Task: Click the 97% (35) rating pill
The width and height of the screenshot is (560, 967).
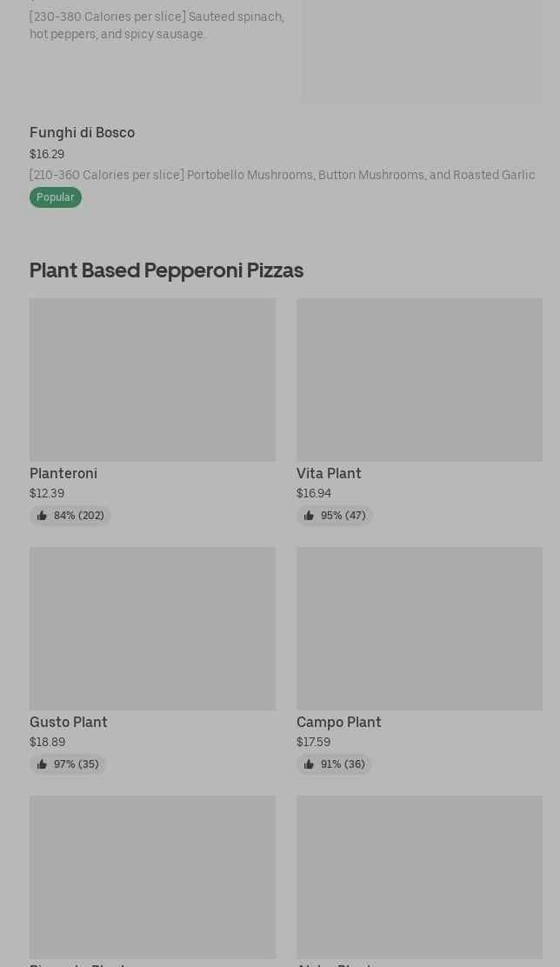Action: (x=68, y=764)
